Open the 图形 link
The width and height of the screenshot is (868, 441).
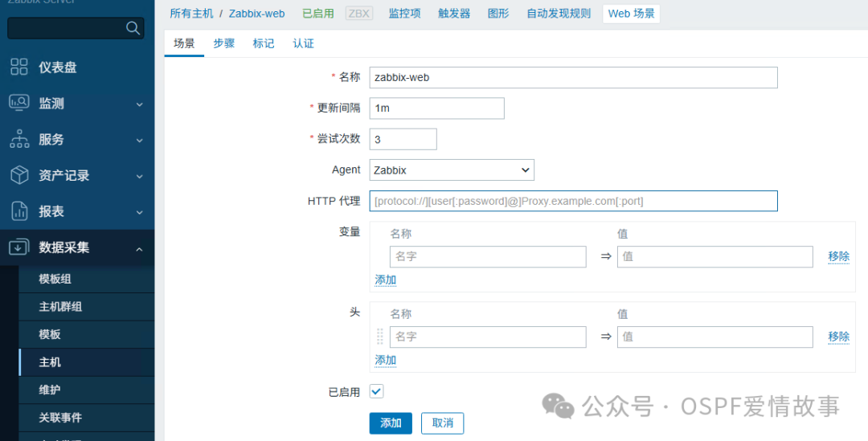498,14
